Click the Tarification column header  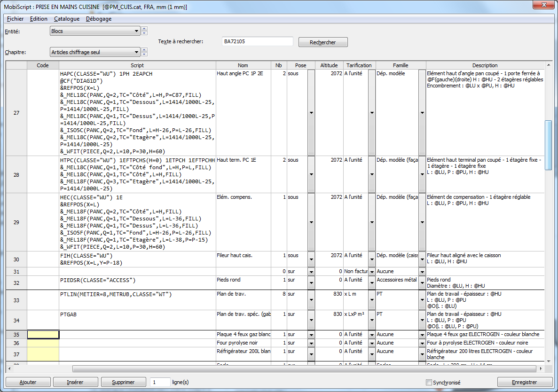click(359, 65)
